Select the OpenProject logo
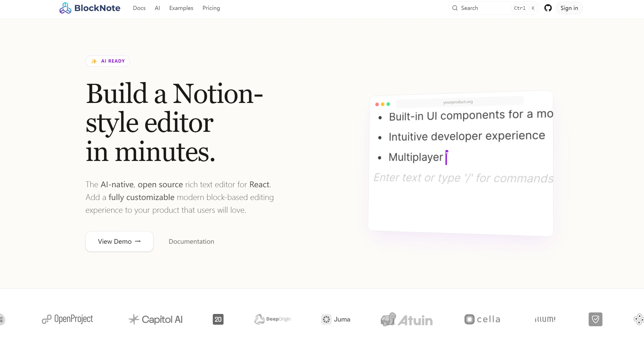The image size is (644, 339). point(67,319)
